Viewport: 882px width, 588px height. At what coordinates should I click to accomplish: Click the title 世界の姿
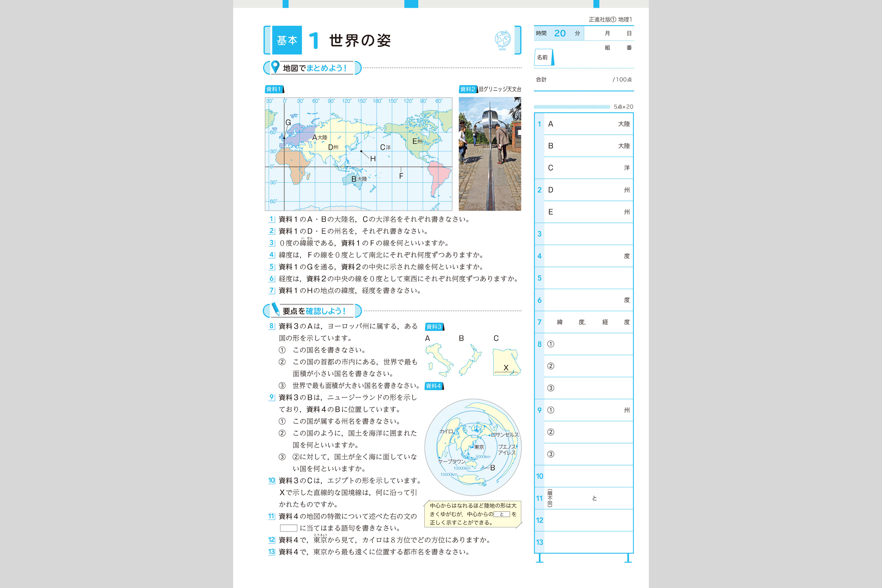click(360, 41)
